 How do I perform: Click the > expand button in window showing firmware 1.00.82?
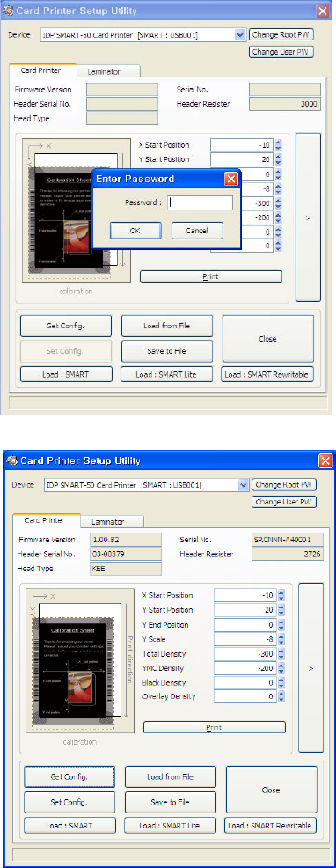(x=311, y=667)
